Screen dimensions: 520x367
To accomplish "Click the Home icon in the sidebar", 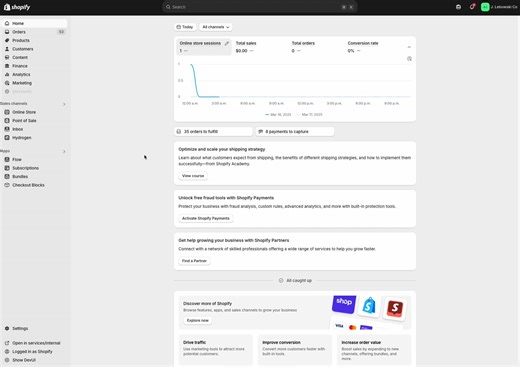I will [7, 23].
